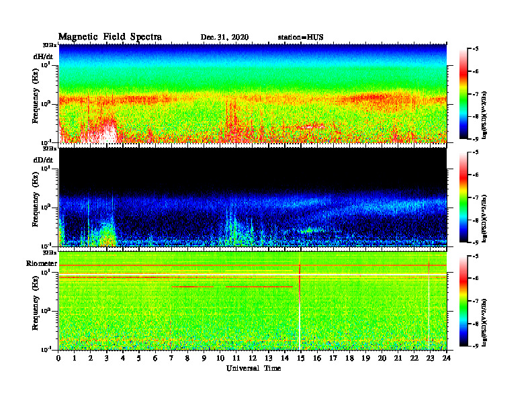Click the solid black region of the dD/dt spectrogram
This screenshot has height=411, width=532.
point(253,169)
